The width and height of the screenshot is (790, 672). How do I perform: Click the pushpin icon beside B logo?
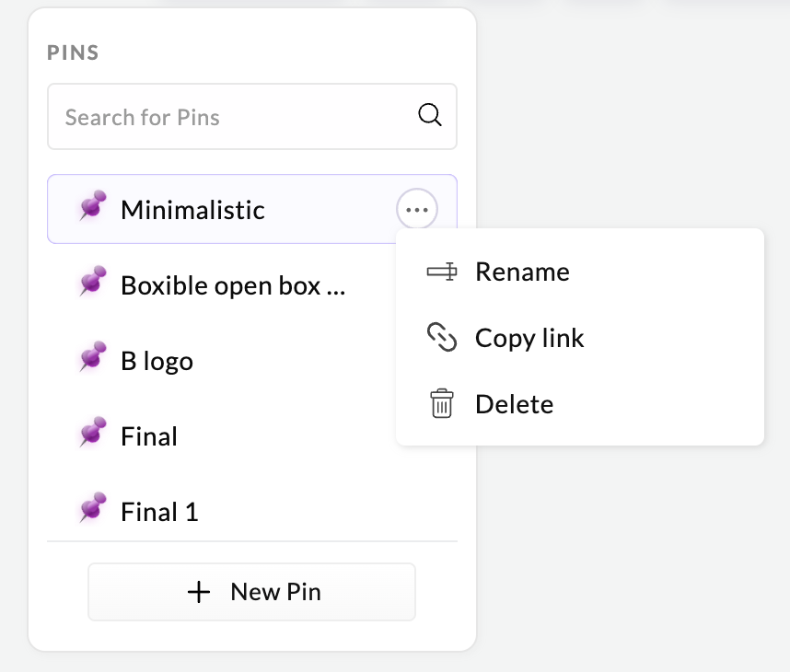(x=93, y=356)
